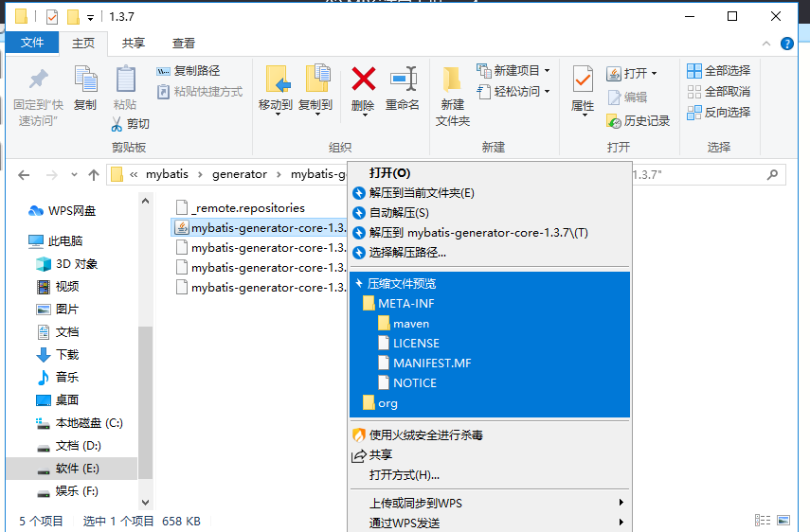This screenshot has height=532, width=810.
Task: Select This PC in navigation pane
Action: 56,241
